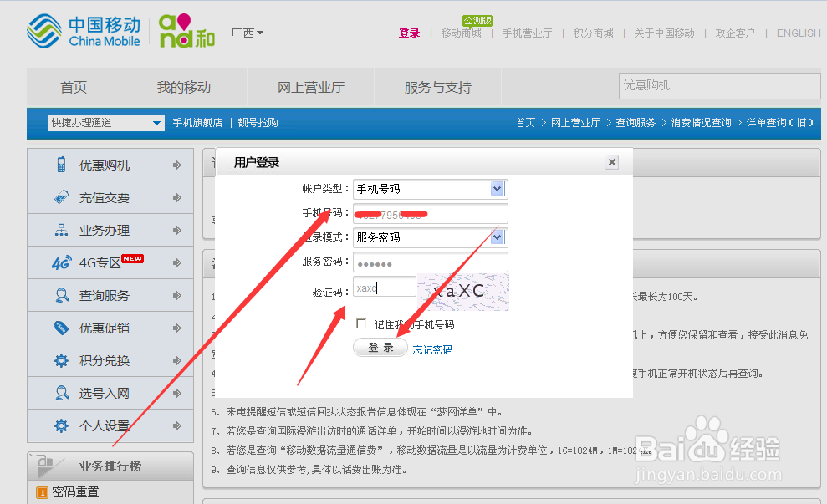
Task: Click the phone icon beside 优惠购机
Action: [x=61, y=165]
